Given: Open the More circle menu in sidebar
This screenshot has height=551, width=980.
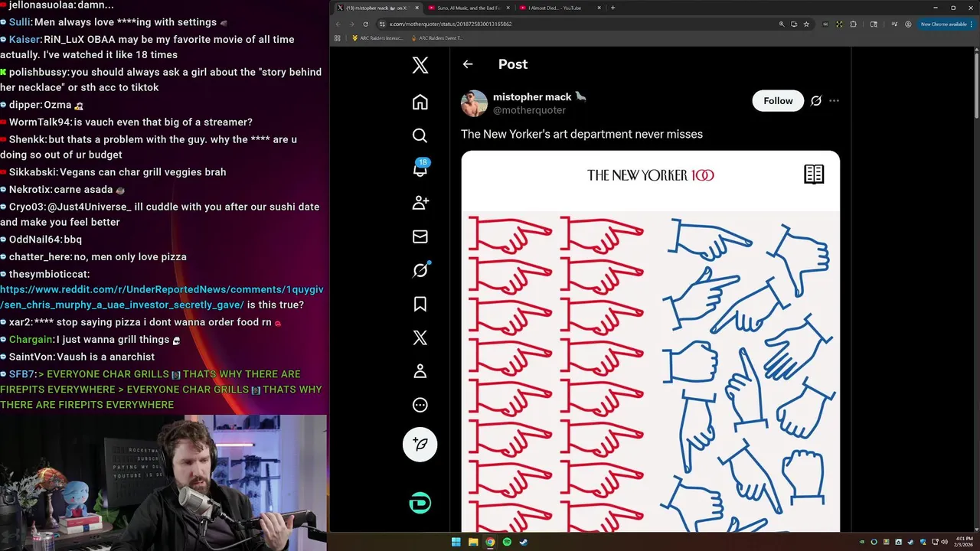Looking at the screenshot, I should [420, 405].
